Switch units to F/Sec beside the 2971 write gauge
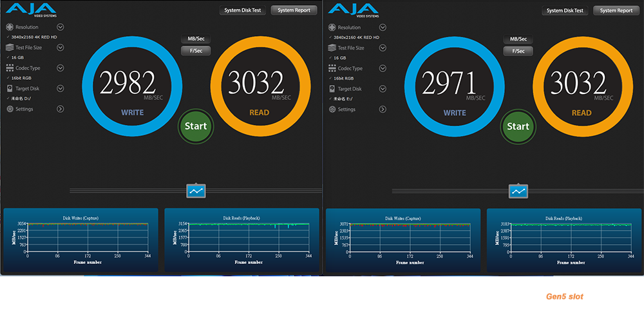The width and height of the screenshot is (644, 322). [x=518, y=51]
